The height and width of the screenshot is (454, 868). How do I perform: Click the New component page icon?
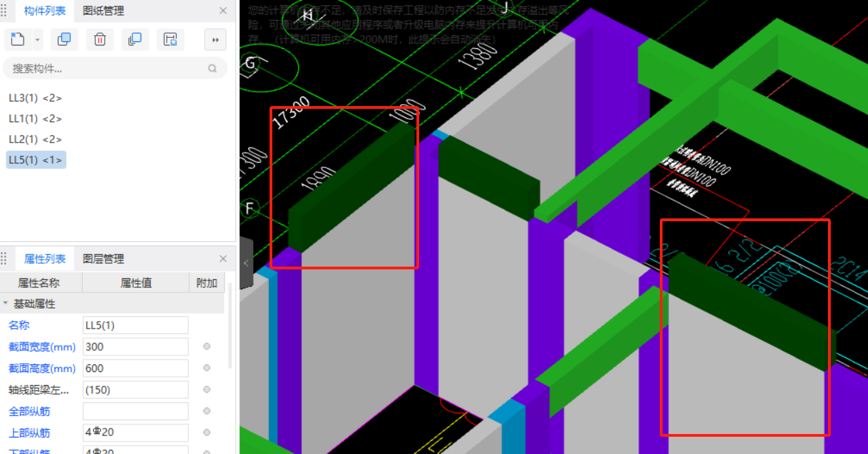(x=18, y=39)
